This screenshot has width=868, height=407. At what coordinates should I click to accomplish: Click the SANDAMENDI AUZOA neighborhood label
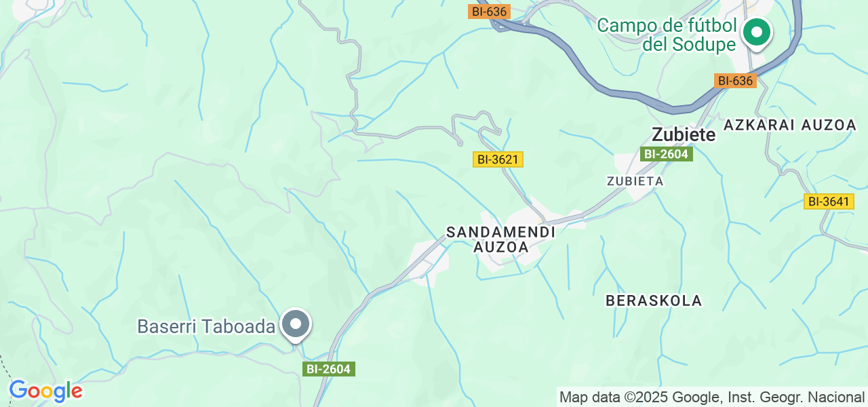coord(501,239)
